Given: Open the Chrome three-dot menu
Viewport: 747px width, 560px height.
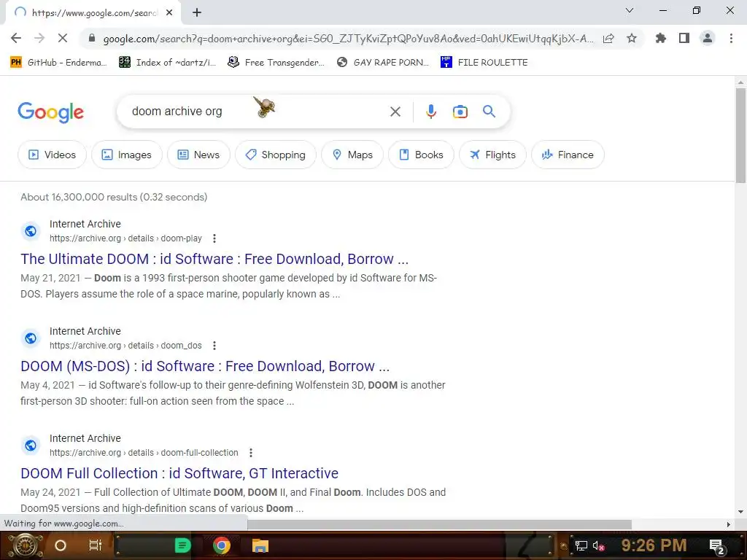Looking at the screenshot, I should click(x=731, y=39).
